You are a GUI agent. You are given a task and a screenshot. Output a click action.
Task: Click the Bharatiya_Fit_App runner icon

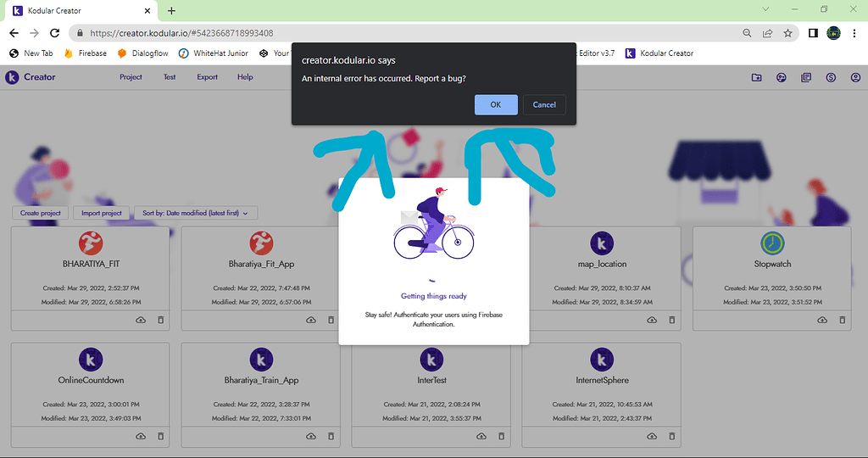pos(261,243)
